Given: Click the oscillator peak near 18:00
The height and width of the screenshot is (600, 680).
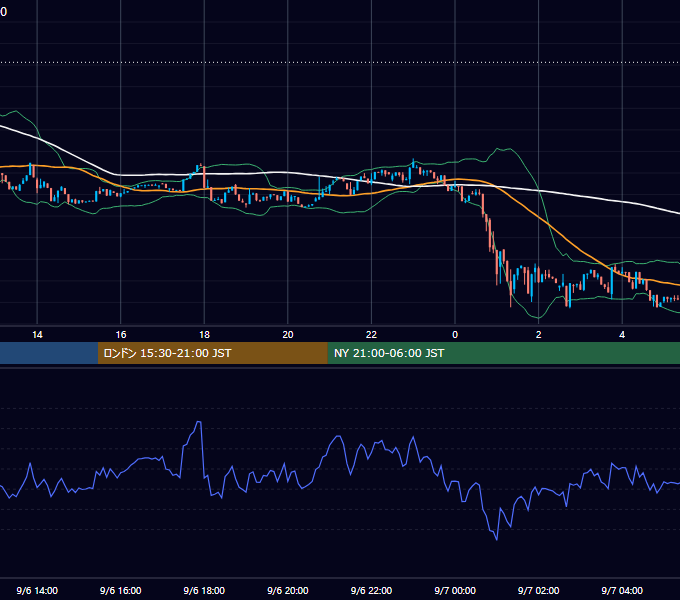Looking at the screenshot, I should click(199, 422).
